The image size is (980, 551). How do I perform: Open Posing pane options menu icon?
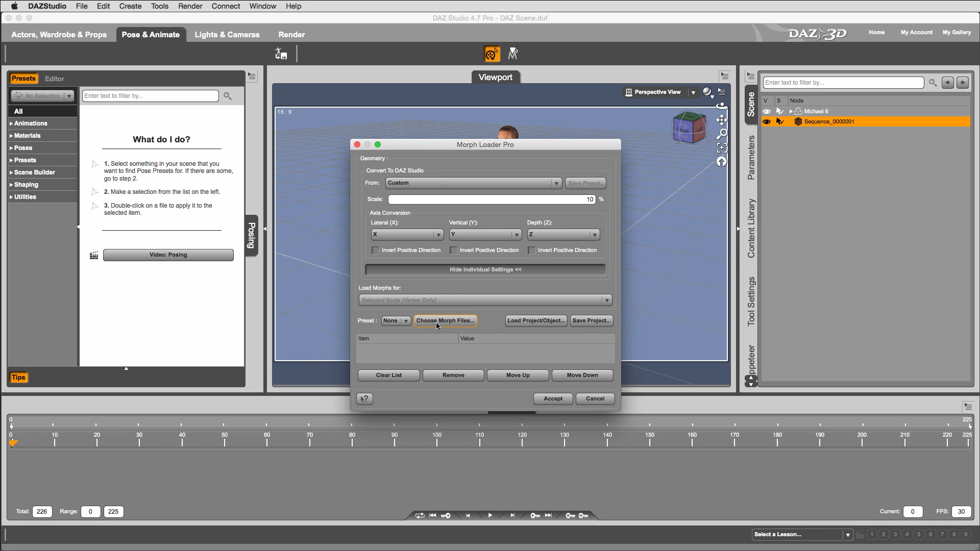tap(252, 77)
